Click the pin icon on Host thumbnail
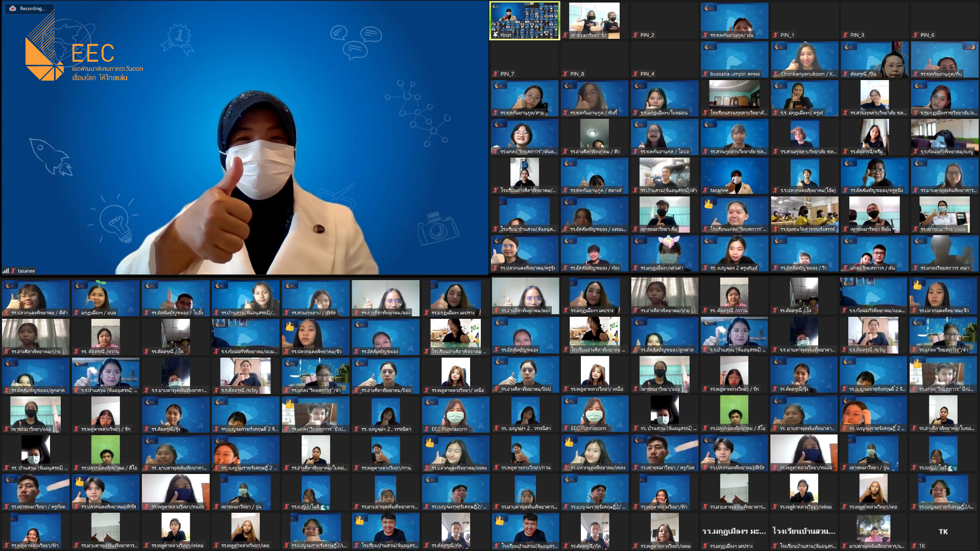This screenshot has height=551, width=980. tap(495, 35)
